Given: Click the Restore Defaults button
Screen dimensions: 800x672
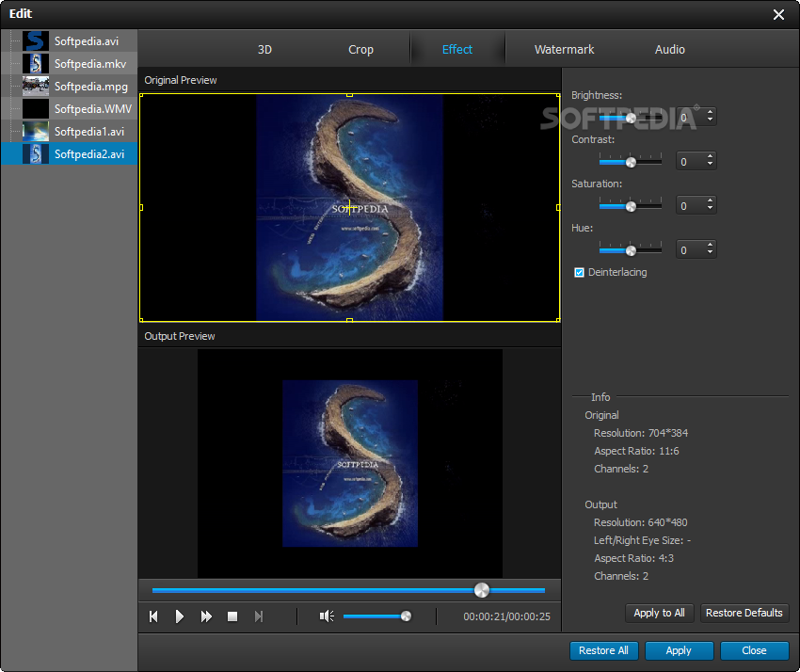Looking at the screenshot, I should [x=744, y=613].
